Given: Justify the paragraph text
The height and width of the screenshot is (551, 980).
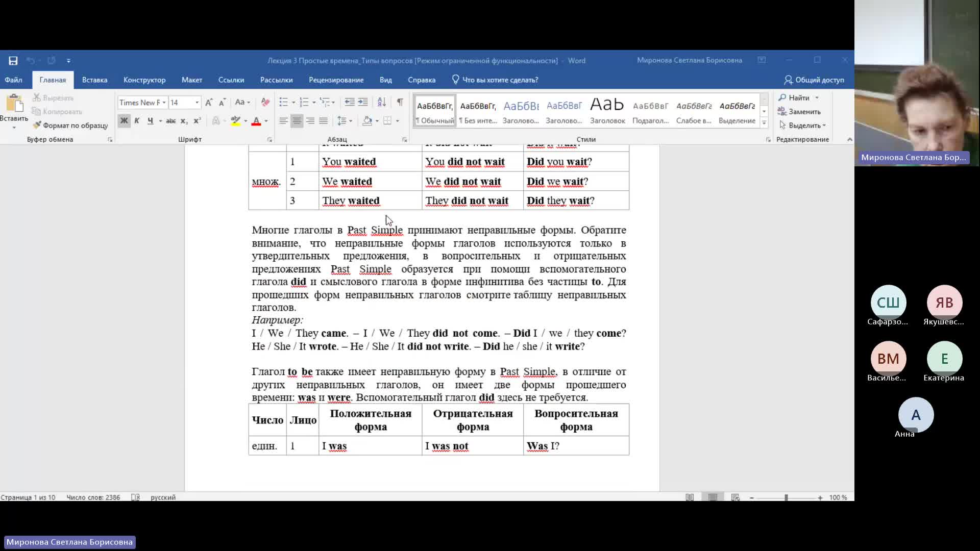Looking at the screenshot, I should [x=323, y=121].
